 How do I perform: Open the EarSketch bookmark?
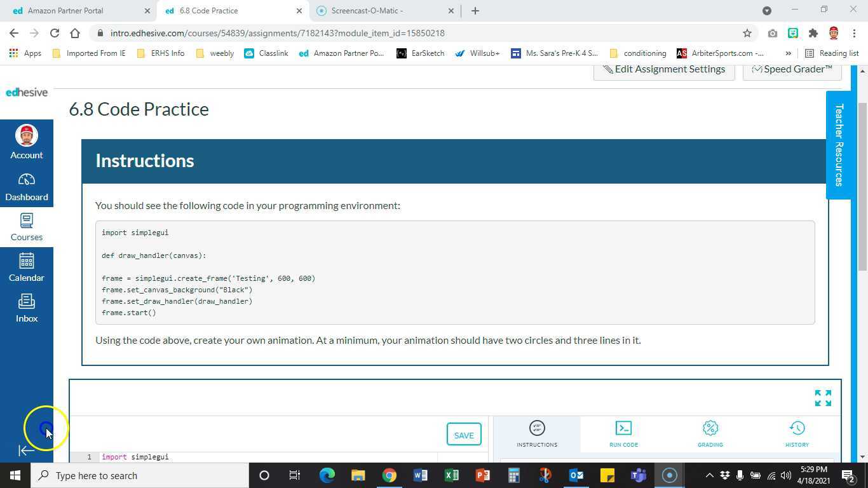click(420, 53)
